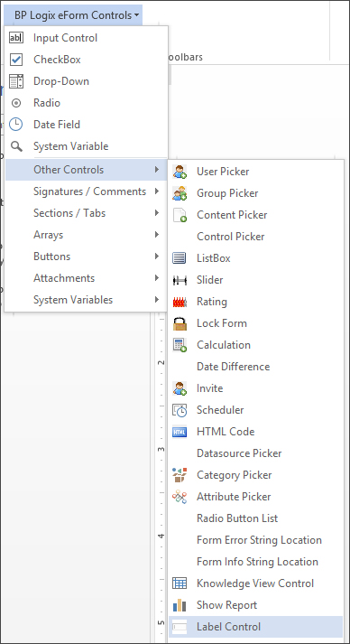Screen dimensions: 350x644
Task: Click the System Variables label
Action: (73, 300)
